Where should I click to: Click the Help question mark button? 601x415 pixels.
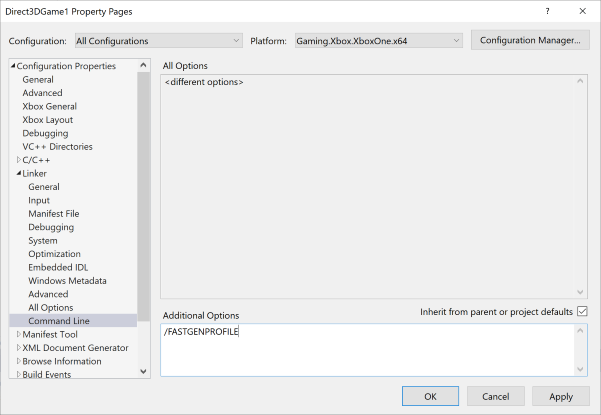547,11
